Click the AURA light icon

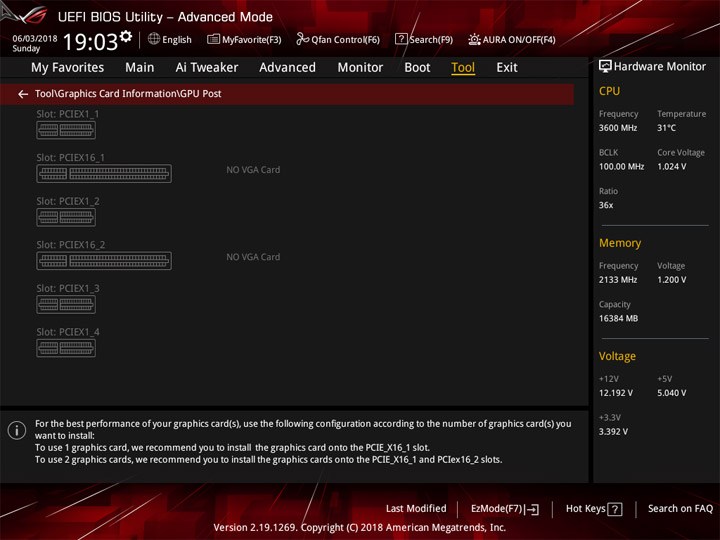[x=474, y=39]
